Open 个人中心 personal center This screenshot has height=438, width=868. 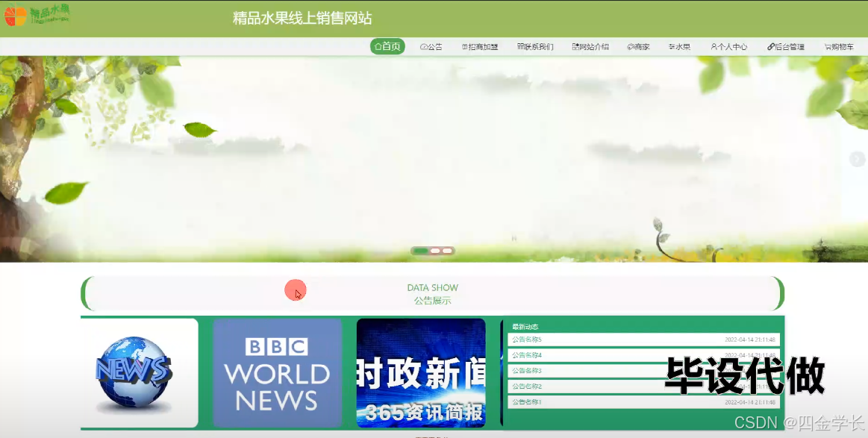[x=729, y=47]
